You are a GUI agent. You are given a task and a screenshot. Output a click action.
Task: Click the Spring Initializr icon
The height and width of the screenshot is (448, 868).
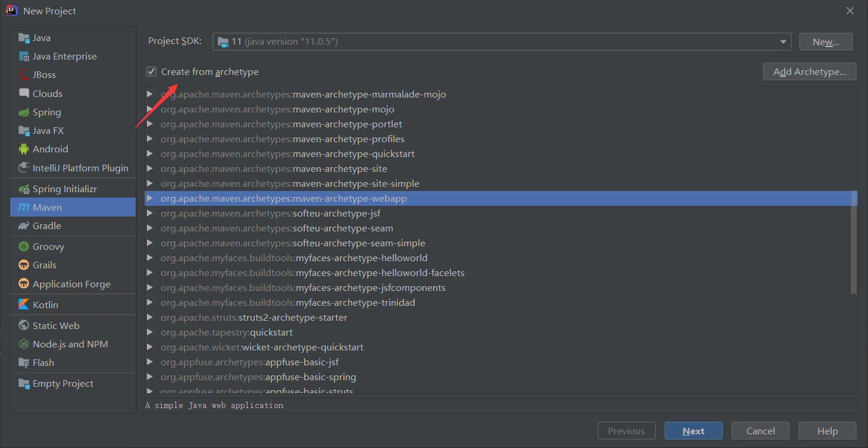pos(24,189)
